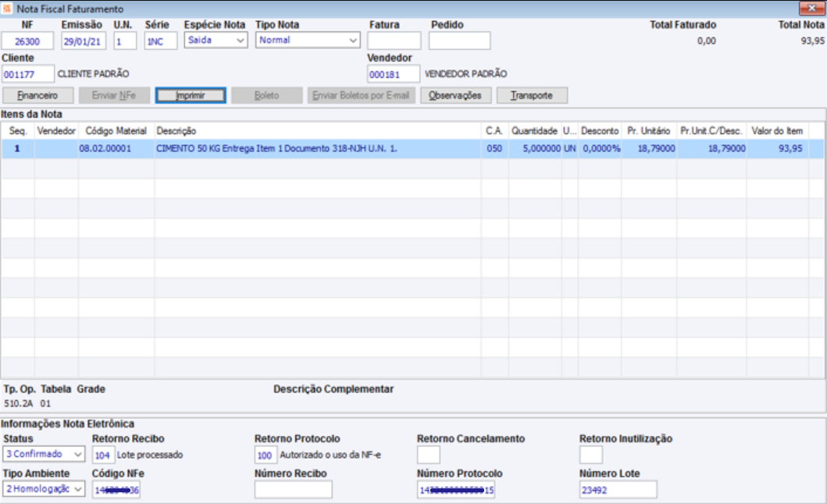Image resolution: width=827 pixels, height=504 pixels.
Task: Click the Boleto button
Action: coord(267,95)
